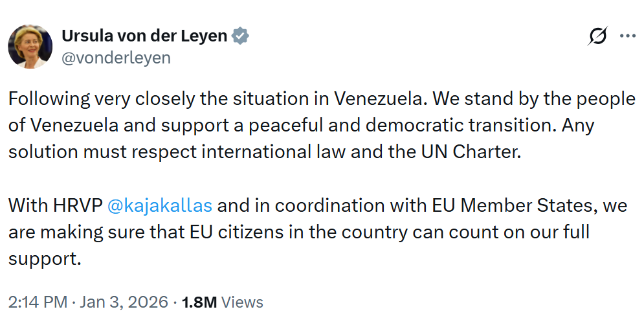The image size is (644, 318).
Task: Click the 1.8M view count number
Action: (199, 302)
